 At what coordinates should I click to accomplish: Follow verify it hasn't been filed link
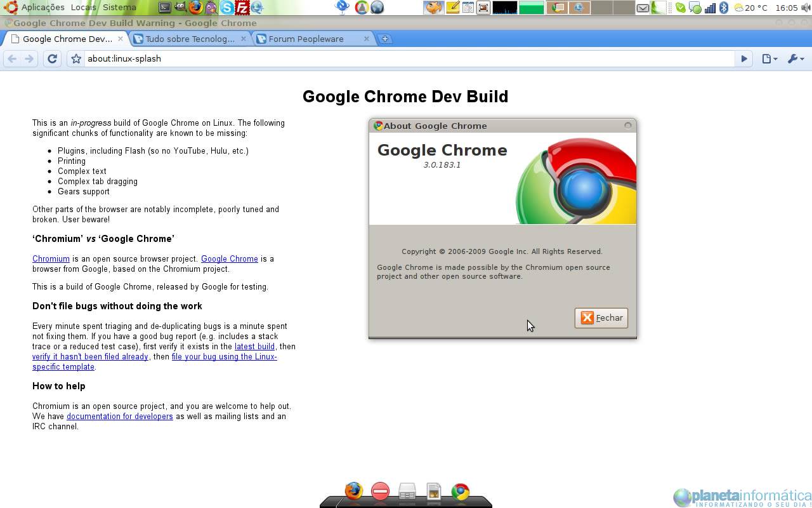click(x=90, y=357)
